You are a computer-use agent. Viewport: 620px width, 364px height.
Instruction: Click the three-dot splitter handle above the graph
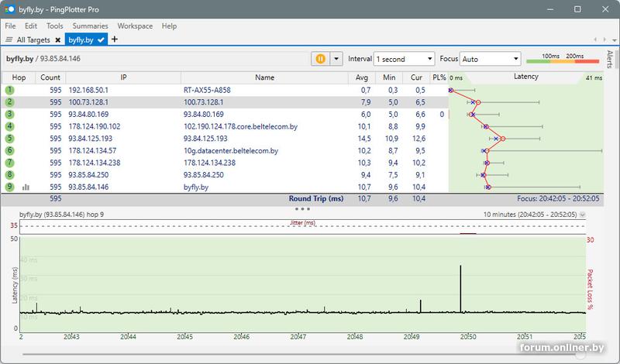click(302, 208)
